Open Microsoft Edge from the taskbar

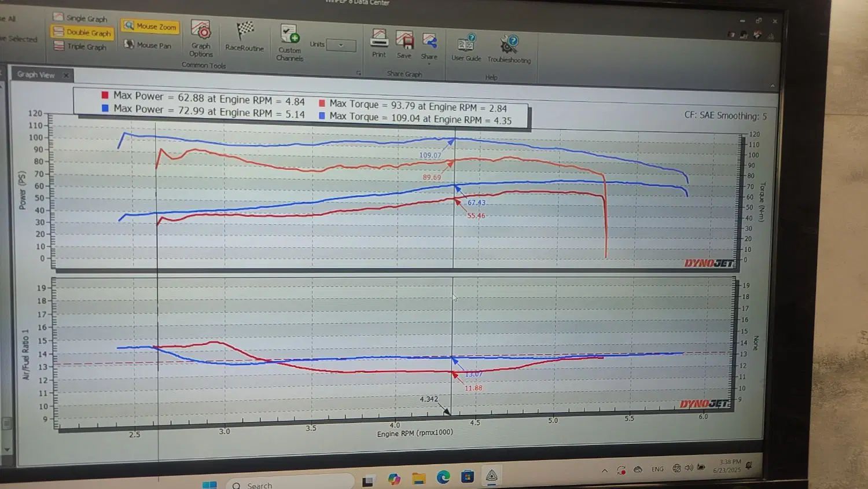[443, 477]
